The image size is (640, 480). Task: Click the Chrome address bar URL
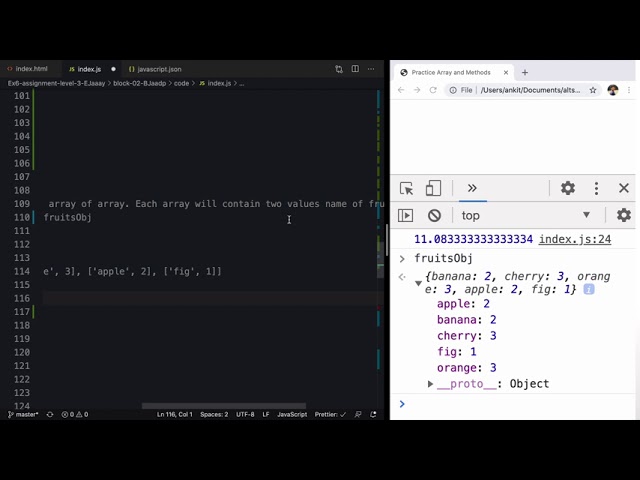[x=530, y=90]
